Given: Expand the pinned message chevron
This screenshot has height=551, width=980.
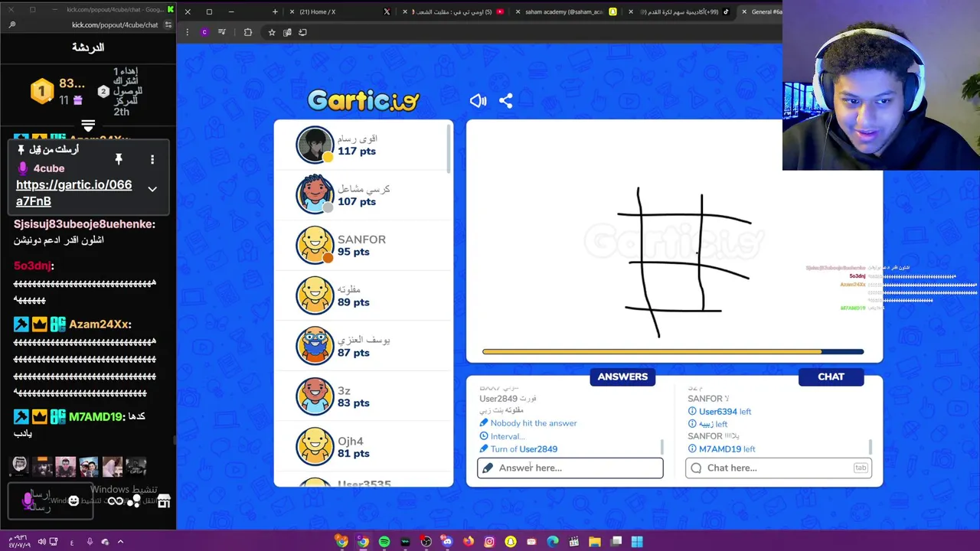Looking at the screenshot, I should [152, 189].
